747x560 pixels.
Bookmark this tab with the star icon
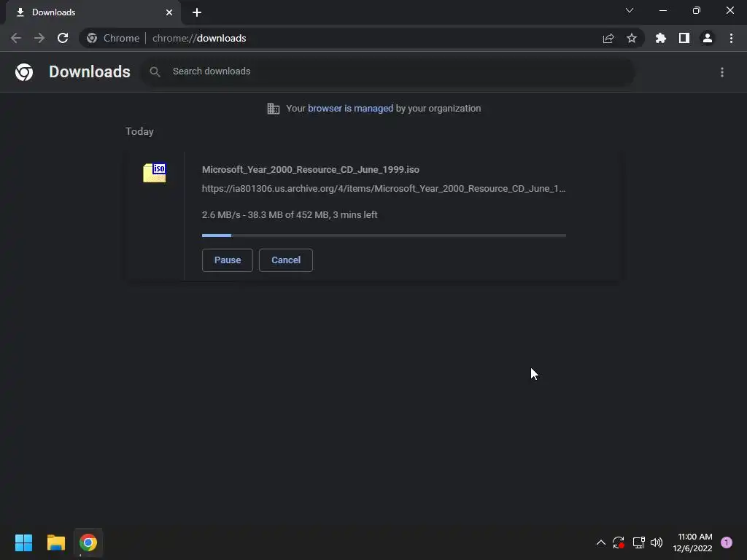pos(631,38)
